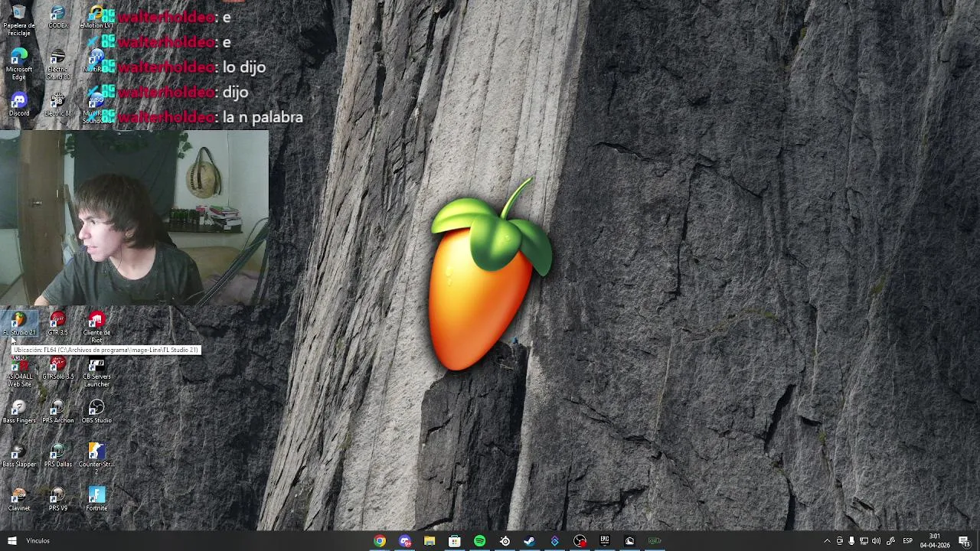Select the Cliente de Riot shortcut
The height and width of the screenshot is (551, 980).
coord(96,327)
